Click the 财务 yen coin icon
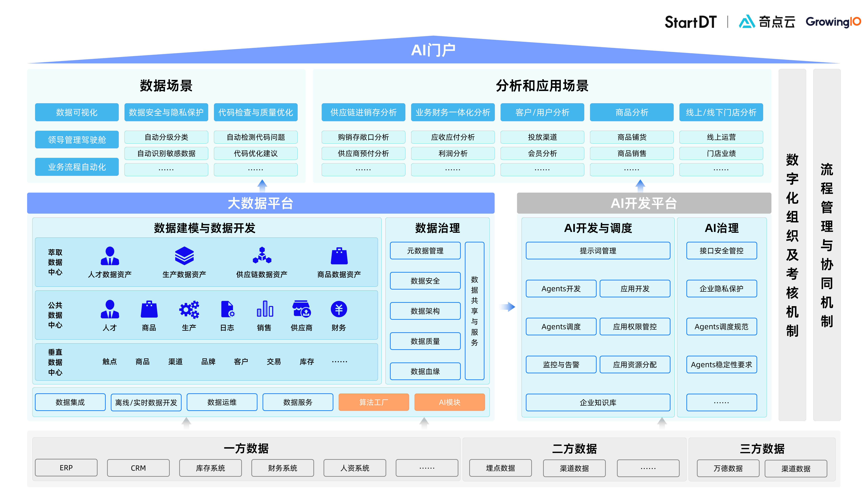The image size is (868, 492). 339,309
